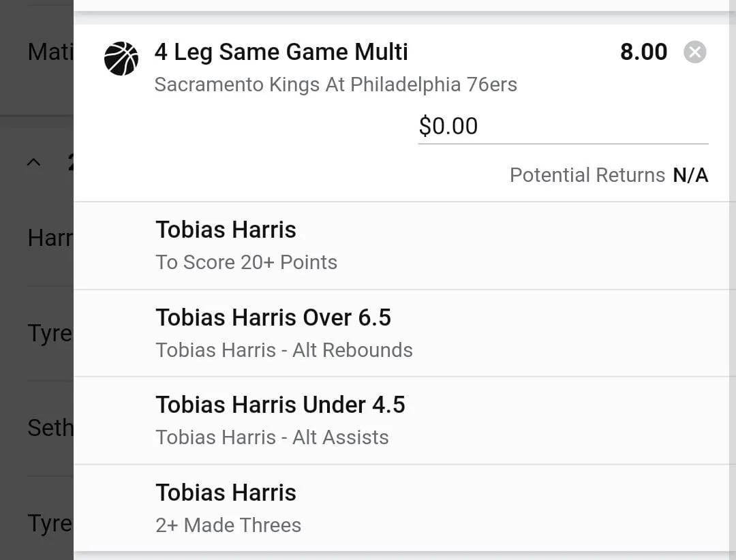Select the 4 Leg Same Game Multi title
736x560 pixels.
[x=281, y=52]
